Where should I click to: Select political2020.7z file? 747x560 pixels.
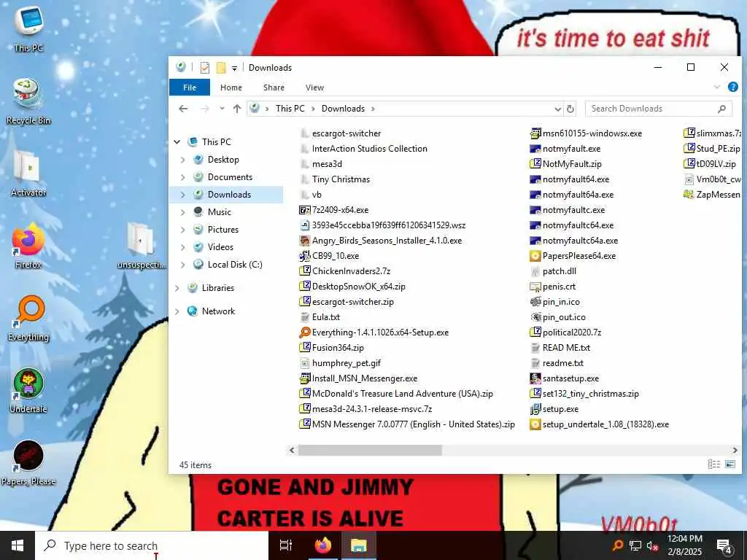pyautogui.click(x=565, y=332)
